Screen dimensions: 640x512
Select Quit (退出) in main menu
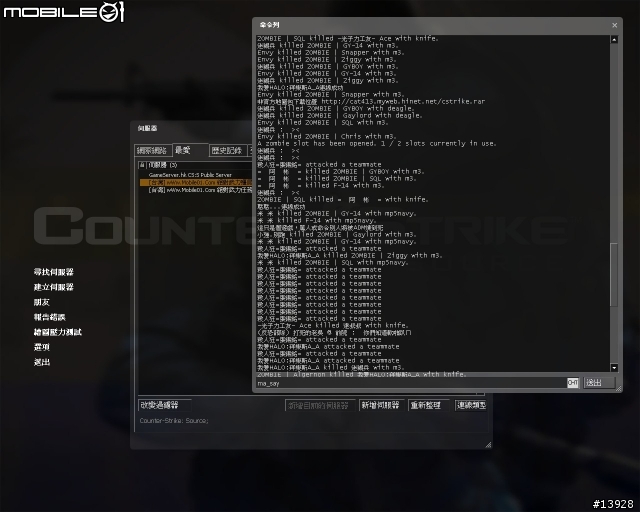coord(42,362)
